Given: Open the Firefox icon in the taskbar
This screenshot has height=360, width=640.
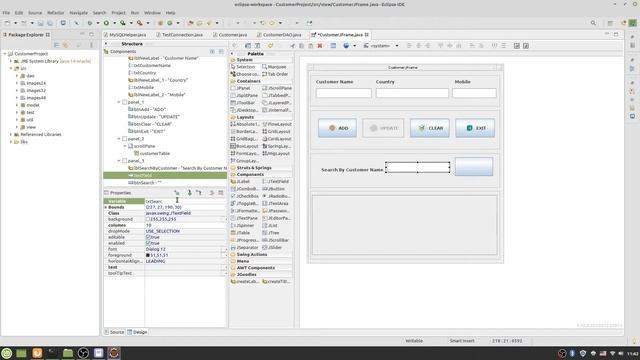Looking at the screenshot, I should 37,353.
